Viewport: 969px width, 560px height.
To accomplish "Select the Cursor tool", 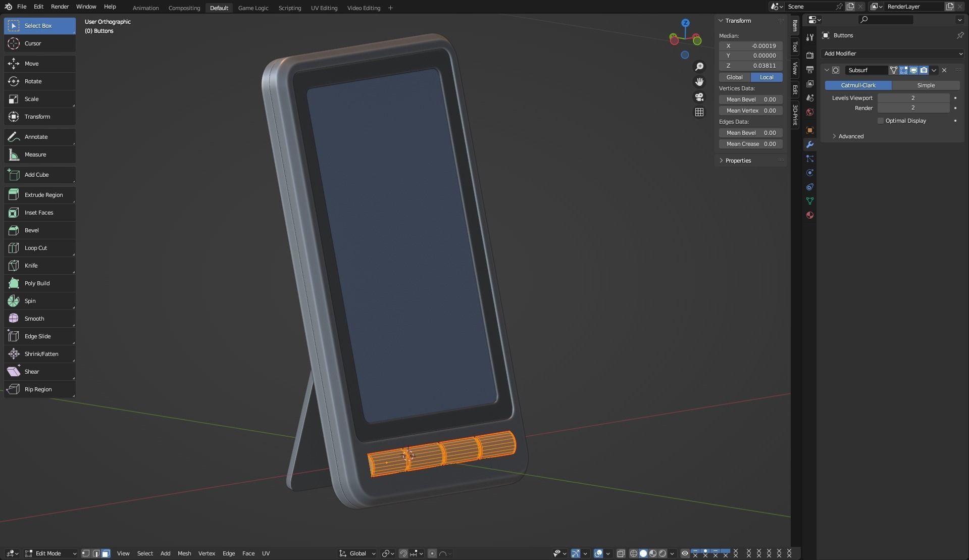I will [40, 43].
